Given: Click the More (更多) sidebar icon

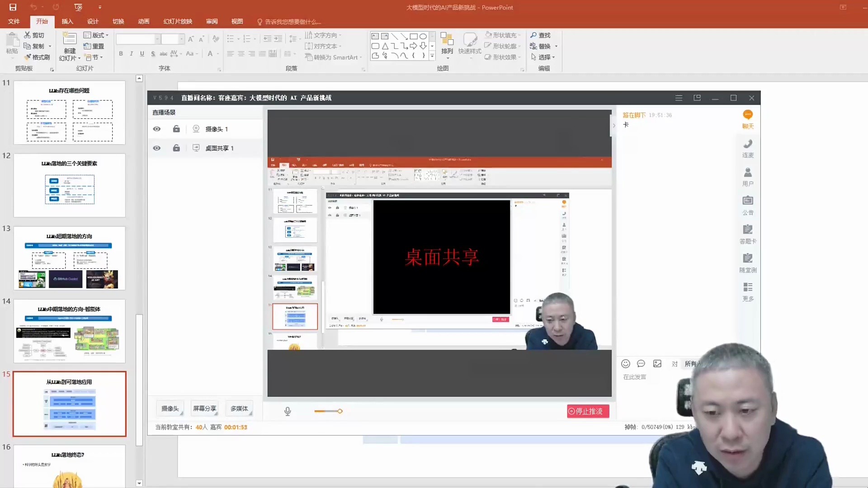Looking at the screenshot, I should [x=748, y=287].
